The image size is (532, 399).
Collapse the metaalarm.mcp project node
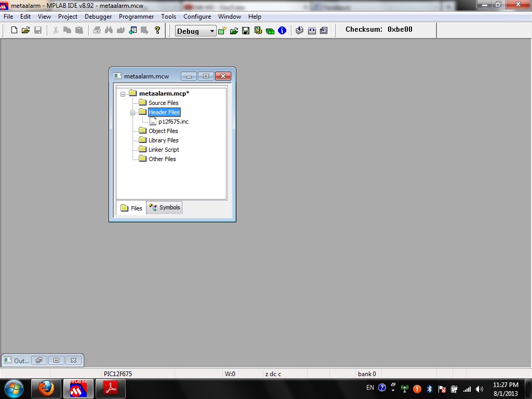point(123,94)
